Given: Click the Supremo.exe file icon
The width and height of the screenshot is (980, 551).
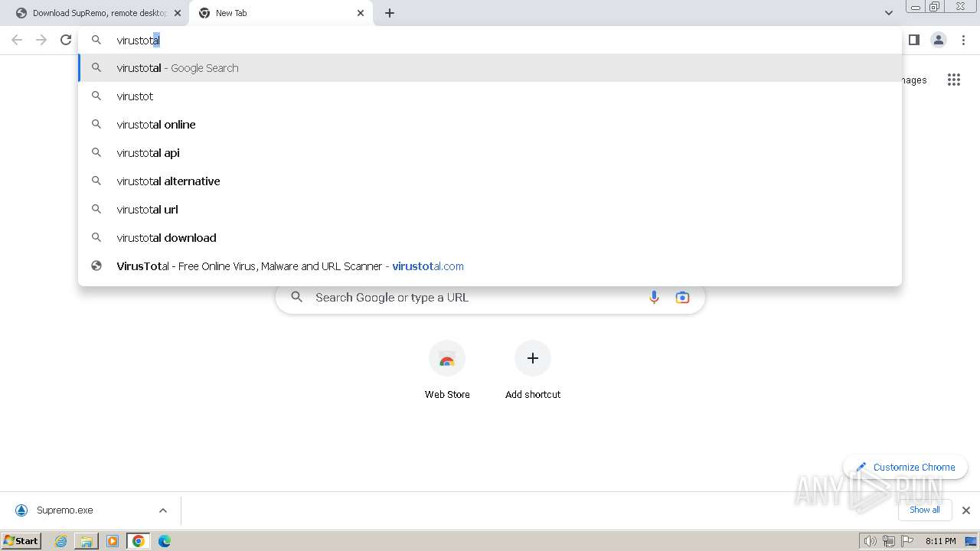Looking at the screenshot, I should pos(21,510).
